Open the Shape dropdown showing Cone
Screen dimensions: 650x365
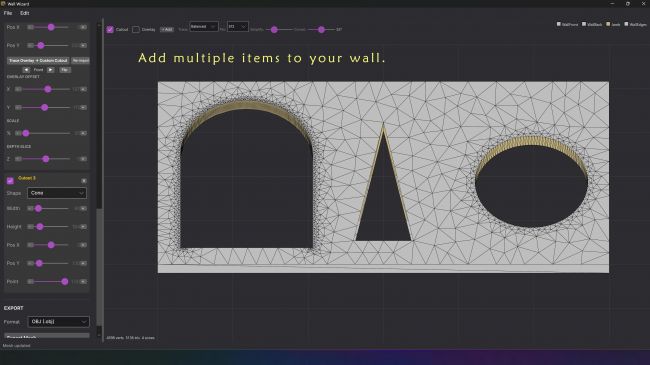tap(57, 193)
